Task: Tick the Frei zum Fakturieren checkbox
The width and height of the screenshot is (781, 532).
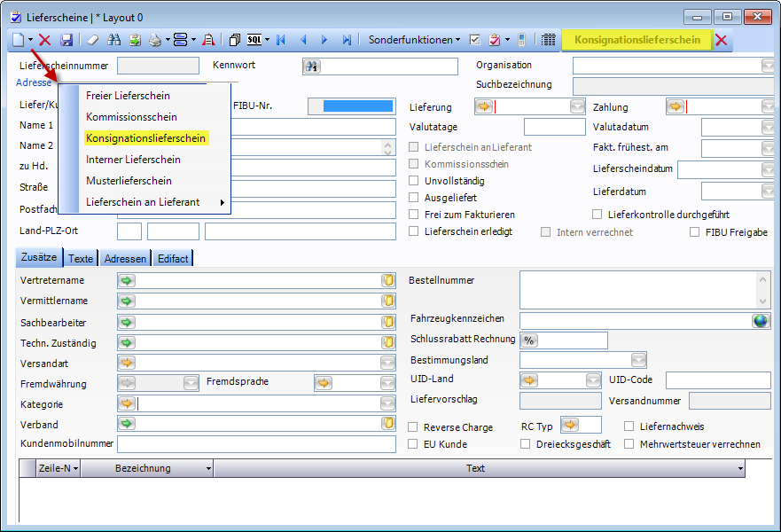Action: click(414, 215)
